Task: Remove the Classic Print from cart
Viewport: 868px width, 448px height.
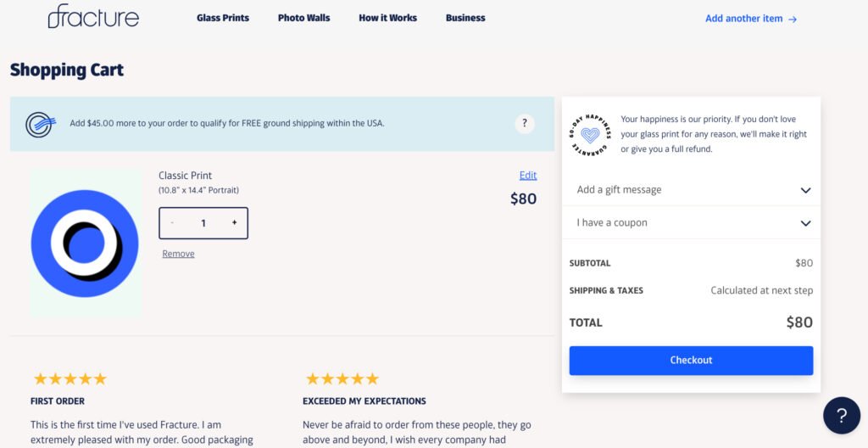Action: coord(178,254)
